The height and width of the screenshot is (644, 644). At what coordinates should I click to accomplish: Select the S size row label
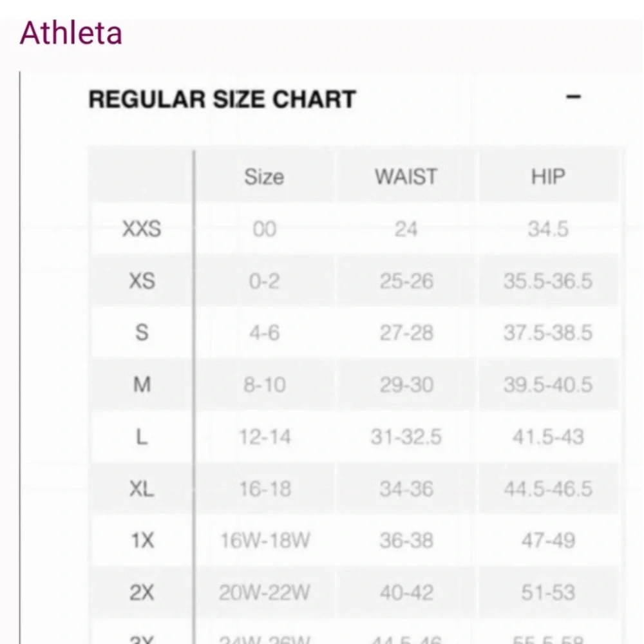[142, 333]
